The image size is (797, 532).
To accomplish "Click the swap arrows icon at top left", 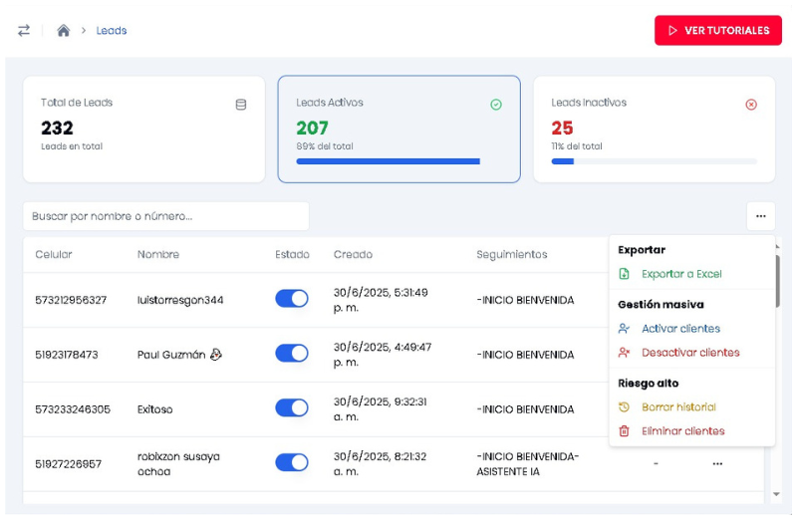I will point(24,31).
